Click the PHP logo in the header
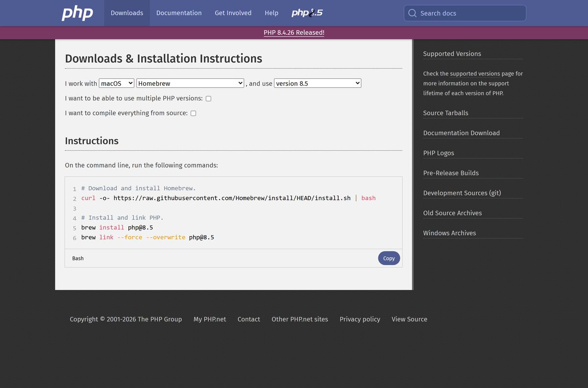588x388 pixels. pos(77,13)
